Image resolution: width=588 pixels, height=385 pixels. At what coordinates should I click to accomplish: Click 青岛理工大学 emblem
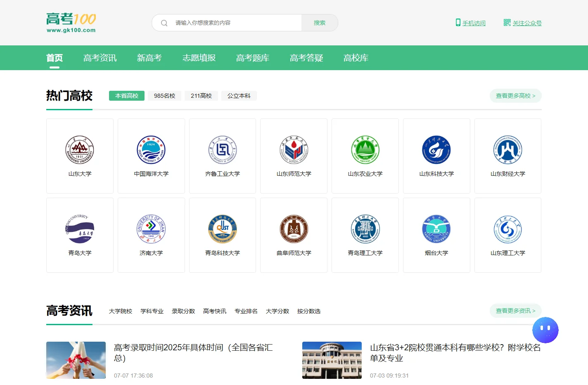click(x=365, y=229)
